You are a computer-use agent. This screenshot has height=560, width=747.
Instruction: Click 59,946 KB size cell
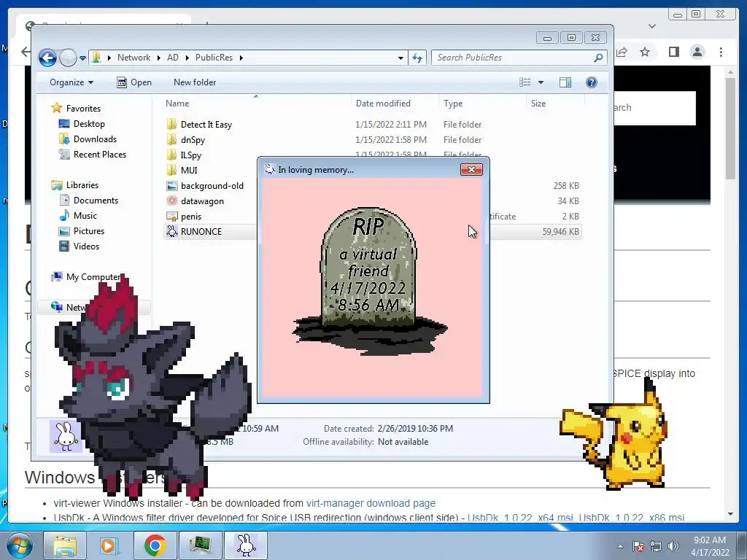(x=560, y=232)
